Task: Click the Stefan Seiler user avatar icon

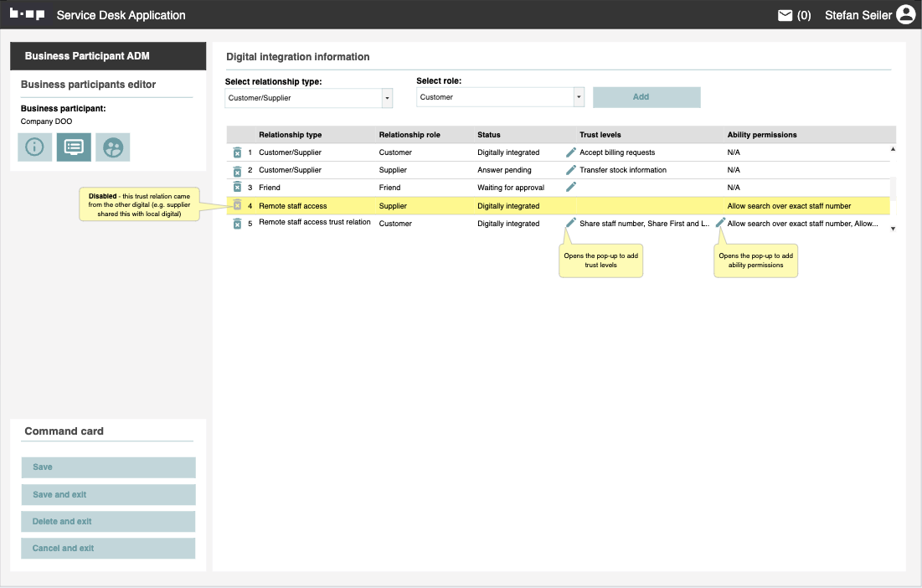Action: point(905,15)
